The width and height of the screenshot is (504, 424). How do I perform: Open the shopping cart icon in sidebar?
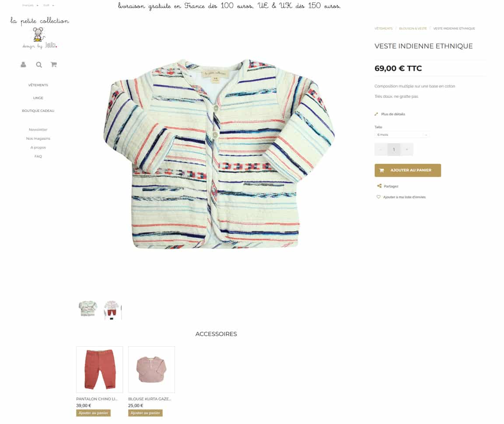coord(54,65)
